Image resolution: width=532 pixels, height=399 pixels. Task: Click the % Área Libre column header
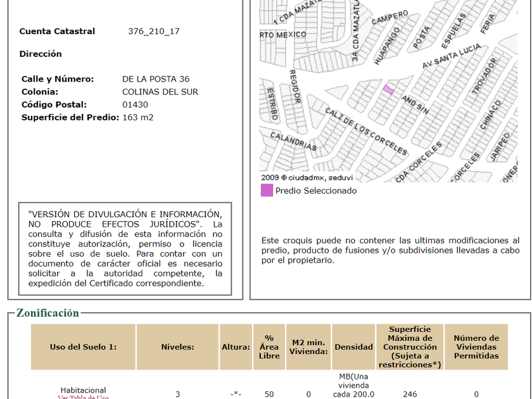(269, 347)
